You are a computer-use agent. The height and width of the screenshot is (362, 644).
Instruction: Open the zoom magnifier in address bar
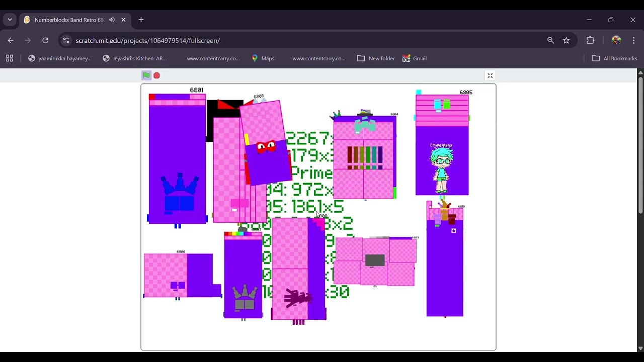550,40
